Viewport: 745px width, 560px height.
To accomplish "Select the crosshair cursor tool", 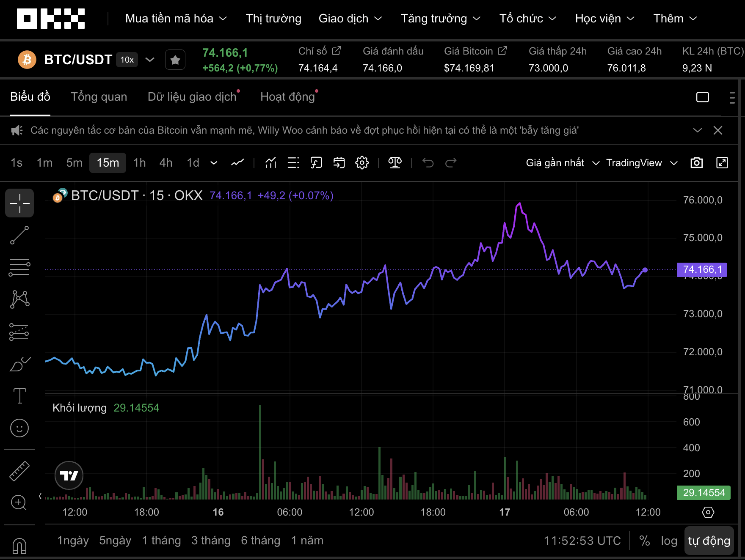I will click(19, 203).
